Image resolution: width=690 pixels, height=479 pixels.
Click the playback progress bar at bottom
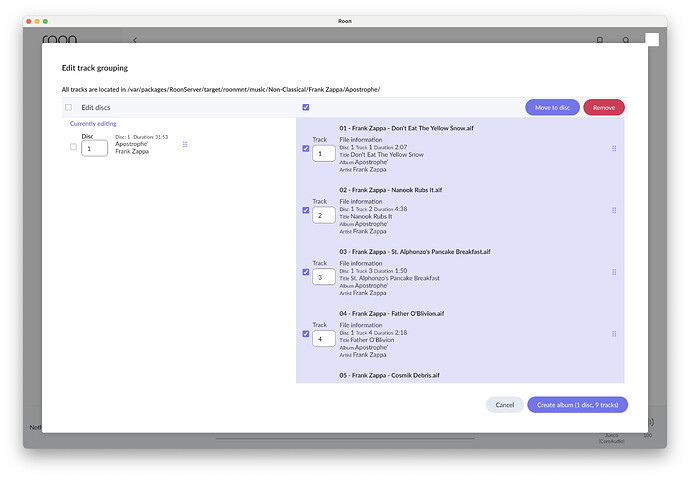pyautogui.click(x=345, y=438)
